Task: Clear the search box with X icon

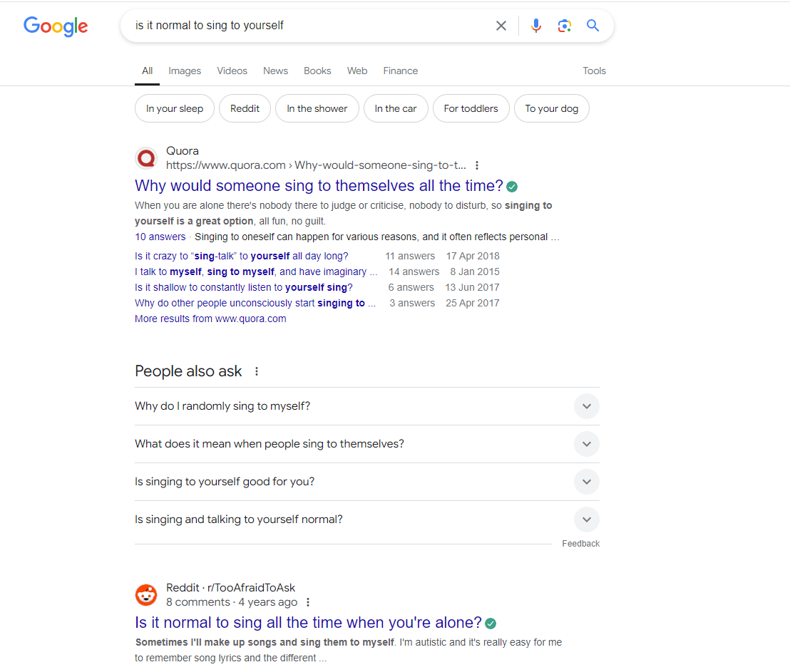Action: (501, 26)
